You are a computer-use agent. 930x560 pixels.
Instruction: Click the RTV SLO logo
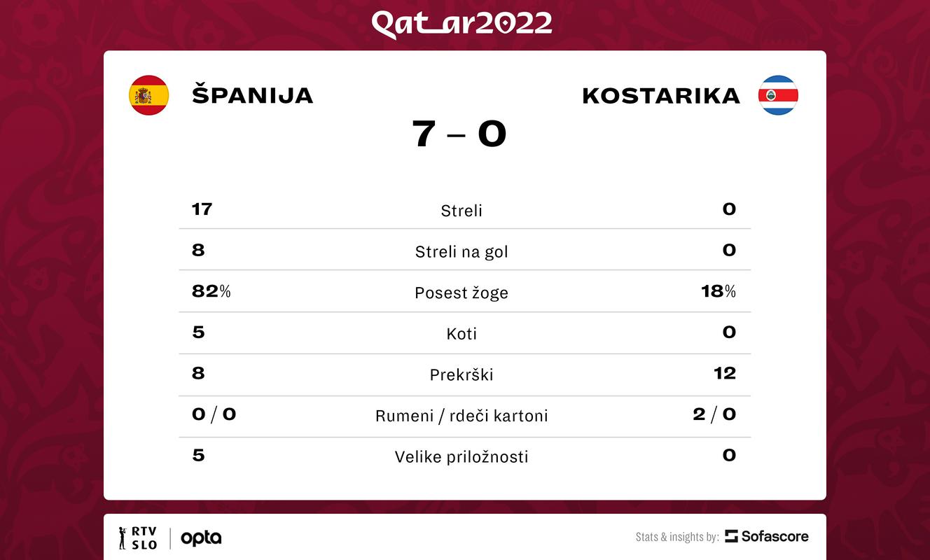[138, 538]
